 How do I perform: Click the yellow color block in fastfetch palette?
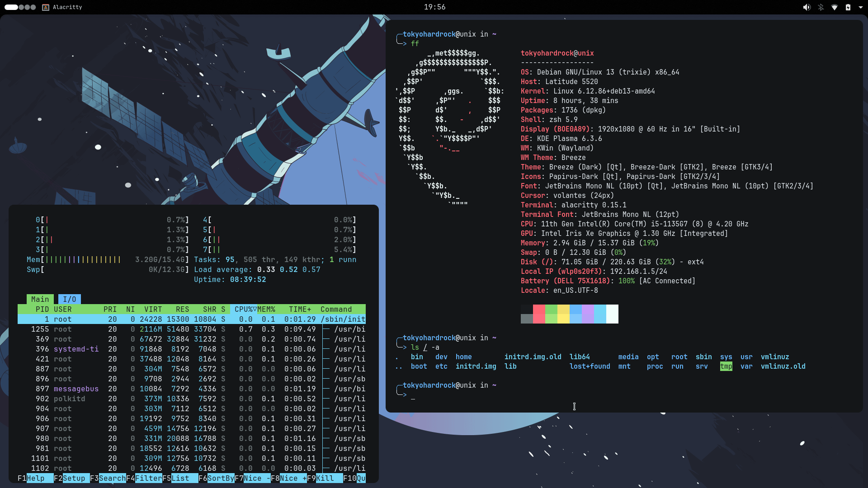click(563, 314)
